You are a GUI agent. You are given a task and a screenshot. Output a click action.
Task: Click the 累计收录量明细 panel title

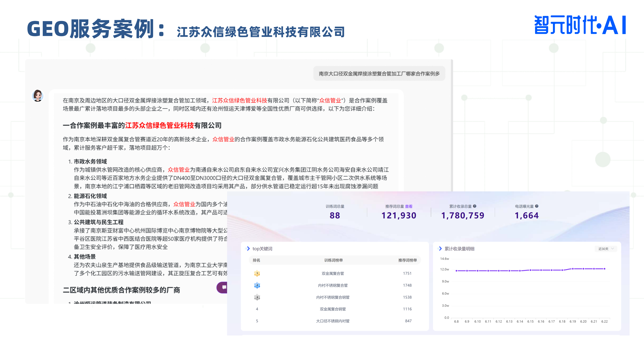(x=460, y=249)
